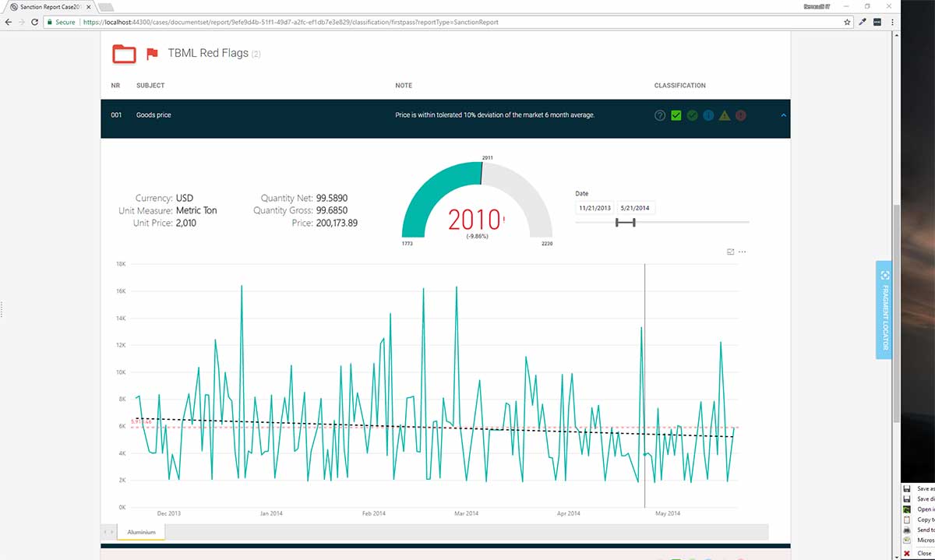Choose the yellow warning triangle classification
Screen dimensions: 935x560
(x=725, y=115)
